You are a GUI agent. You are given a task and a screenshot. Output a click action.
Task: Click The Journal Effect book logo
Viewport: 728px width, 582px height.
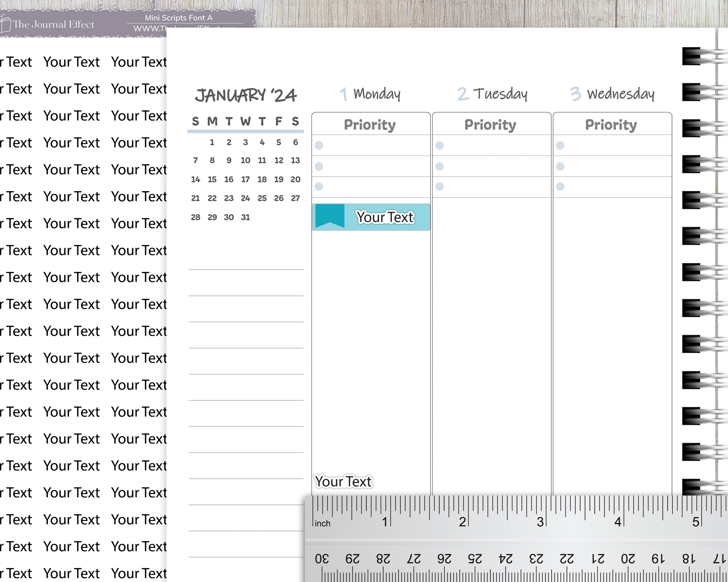pyautogui.click(x=5, y=24)
